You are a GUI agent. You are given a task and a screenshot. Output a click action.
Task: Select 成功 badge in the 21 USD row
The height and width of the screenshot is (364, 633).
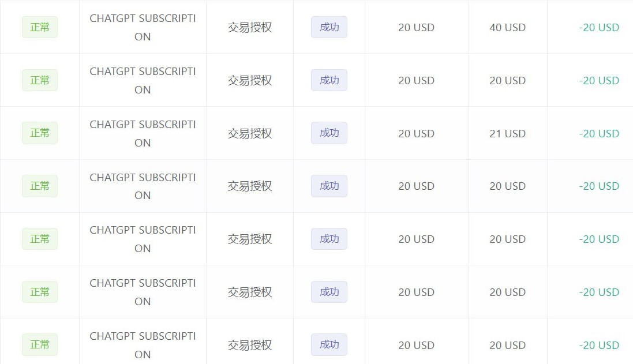click(x=329, y=133)
